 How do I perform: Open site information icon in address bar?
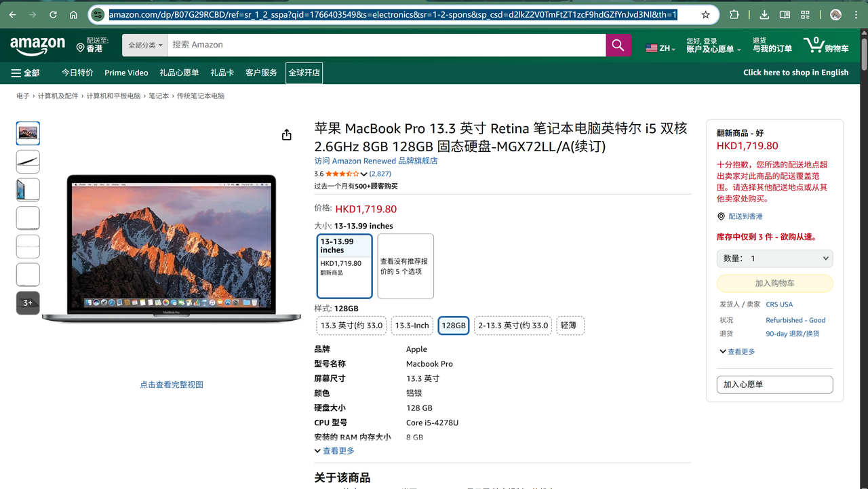(98, 14)
